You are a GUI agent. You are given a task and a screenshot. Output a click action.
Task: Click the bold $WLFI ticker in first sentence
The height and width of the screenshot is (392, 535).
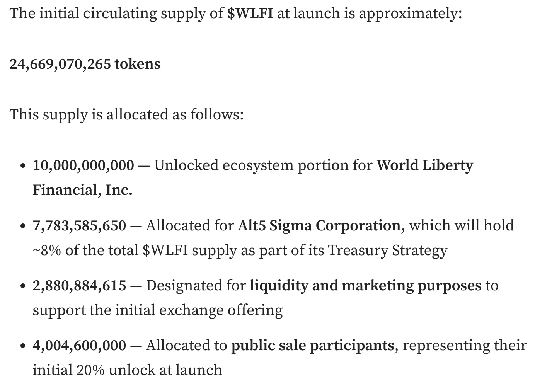[x=250, y=14]
